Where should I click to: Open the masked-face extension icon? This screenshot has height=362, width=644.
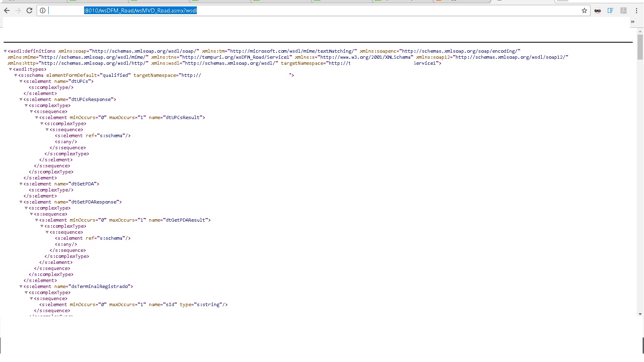(x=598, y=10)
